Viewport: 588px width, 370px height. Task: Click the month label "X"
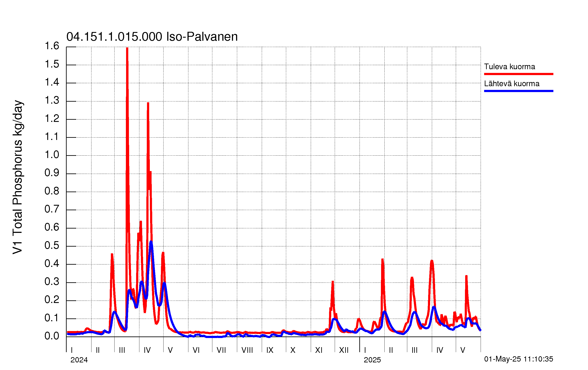point(293,350)
